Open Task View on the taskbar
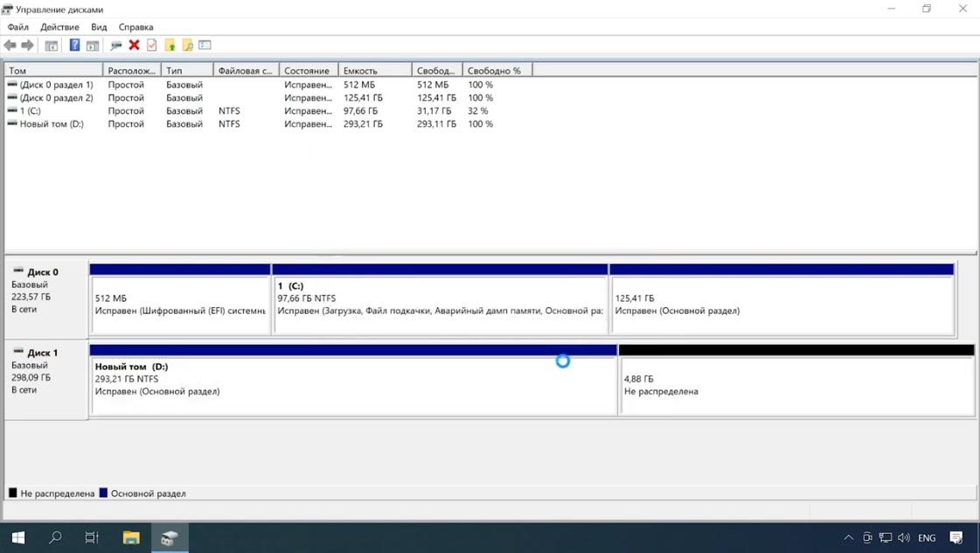The height and width of the screenshot is (553, 980). click(91, 537)
